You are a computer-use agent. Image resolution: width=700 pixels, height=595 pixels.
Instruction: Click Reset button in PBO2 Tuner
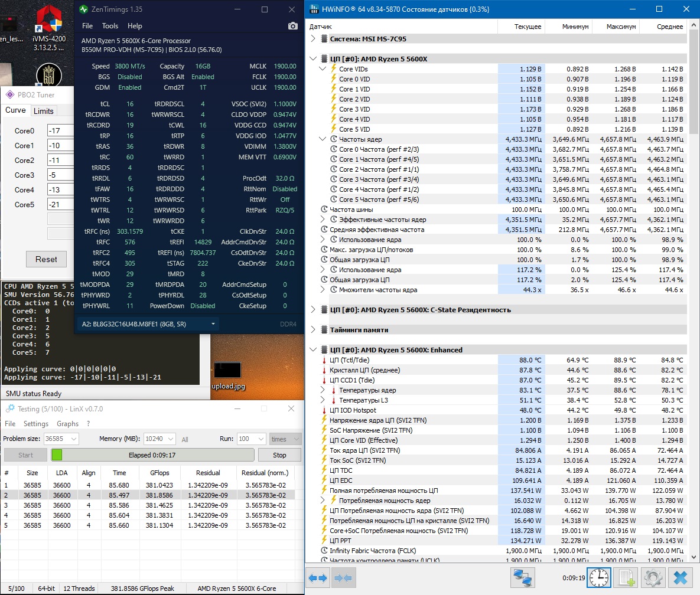coord(46,259)
